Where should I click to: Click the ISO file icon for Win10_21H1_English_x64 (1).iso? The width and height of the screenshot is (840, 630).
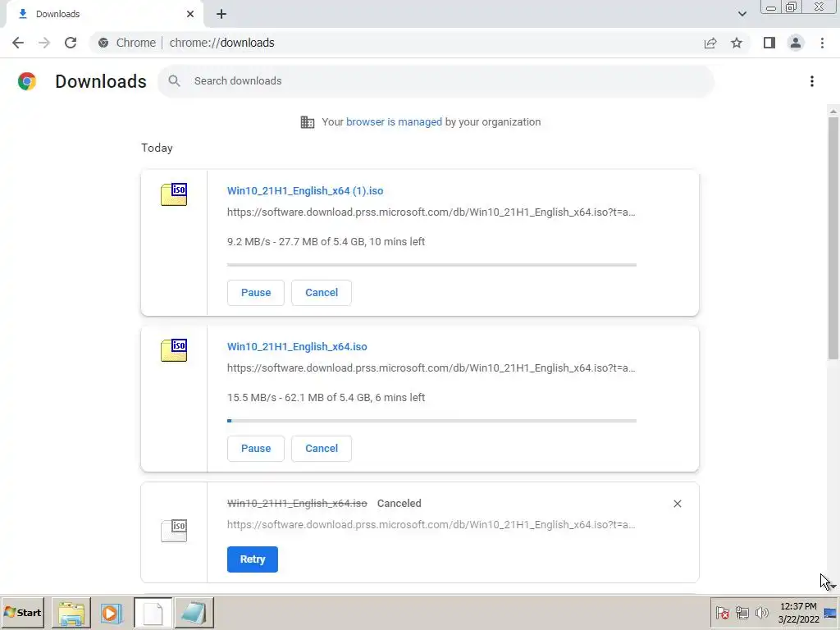(174, 194)
